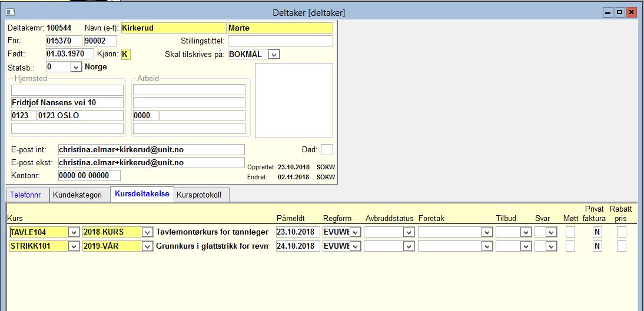Click the Endret date 02.11.2018

click(293, 177)
